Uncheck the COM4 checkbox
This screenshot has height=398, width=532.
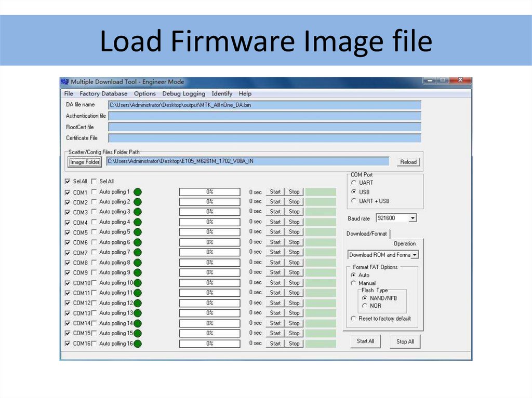coord(67,223)
